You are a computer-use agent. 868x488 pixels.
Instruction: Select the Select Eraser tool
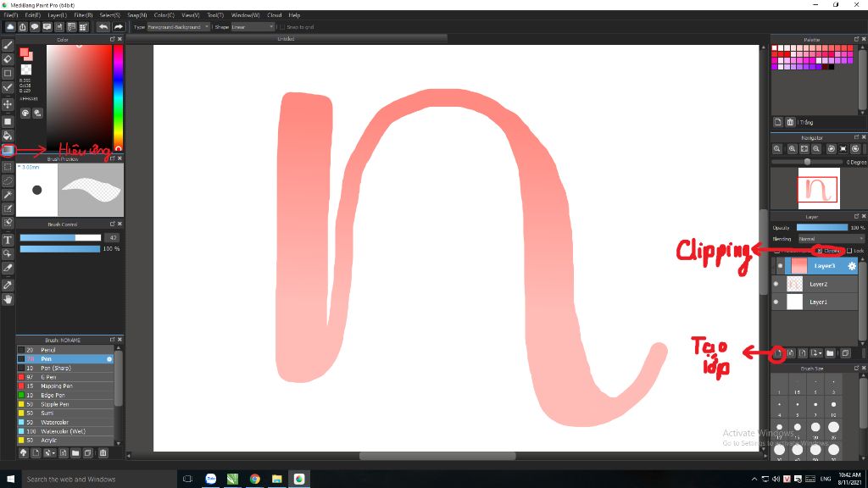[x=8, y=223]
